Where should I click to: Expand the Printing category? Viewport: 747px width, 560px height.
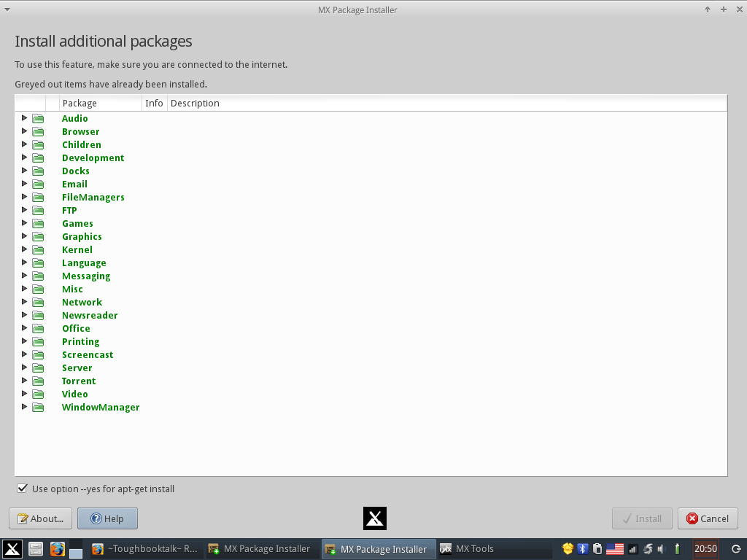coord(24,341)
